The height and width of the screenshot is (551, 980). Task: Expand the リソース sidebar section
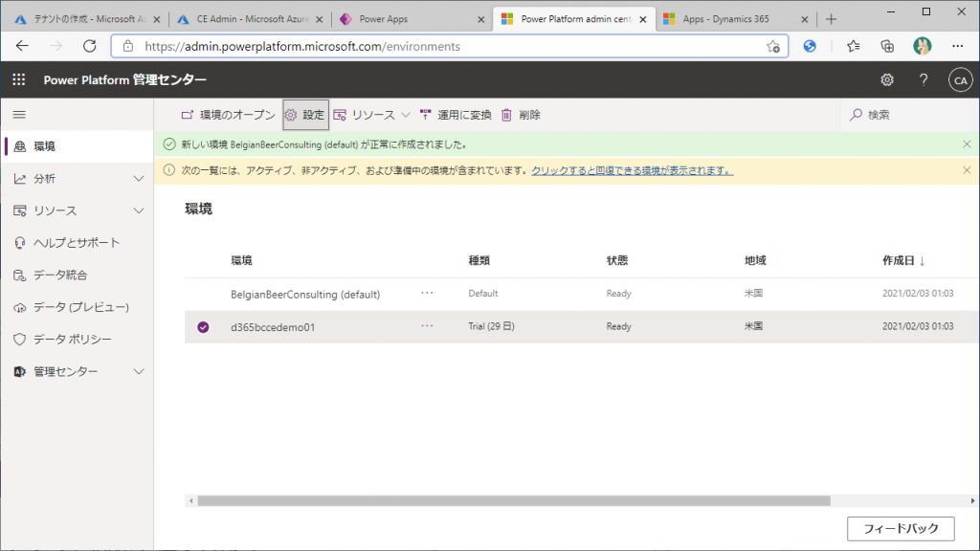click(x=139, y=210)
